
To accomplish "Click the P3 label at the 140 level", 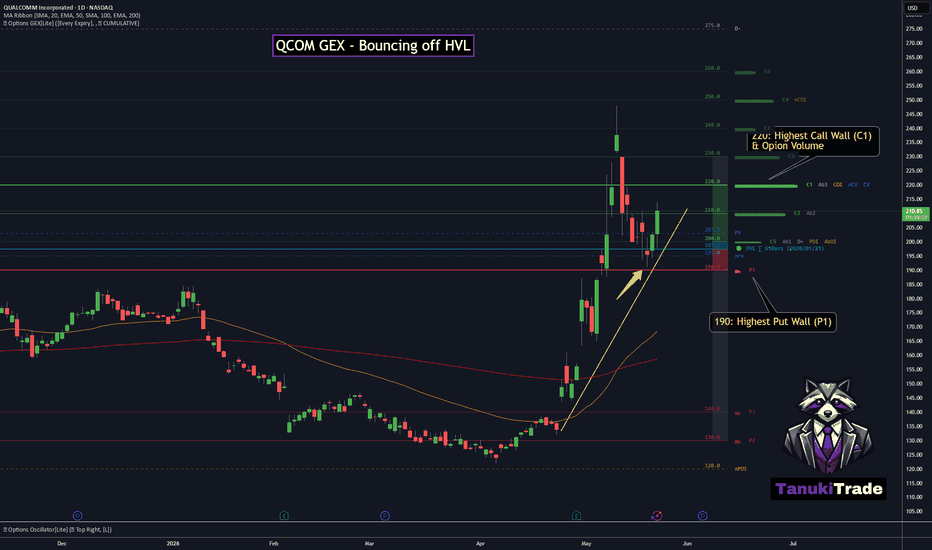I will pos(752,412).
